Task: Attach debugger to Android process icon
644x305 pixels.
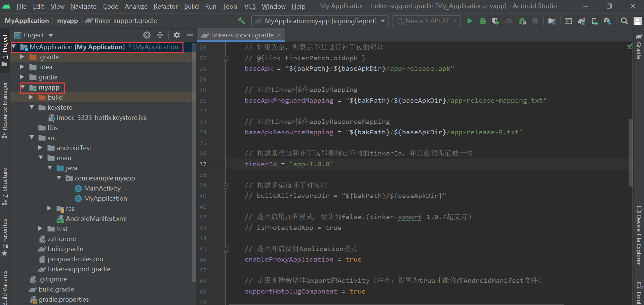Action: [522, 21]
